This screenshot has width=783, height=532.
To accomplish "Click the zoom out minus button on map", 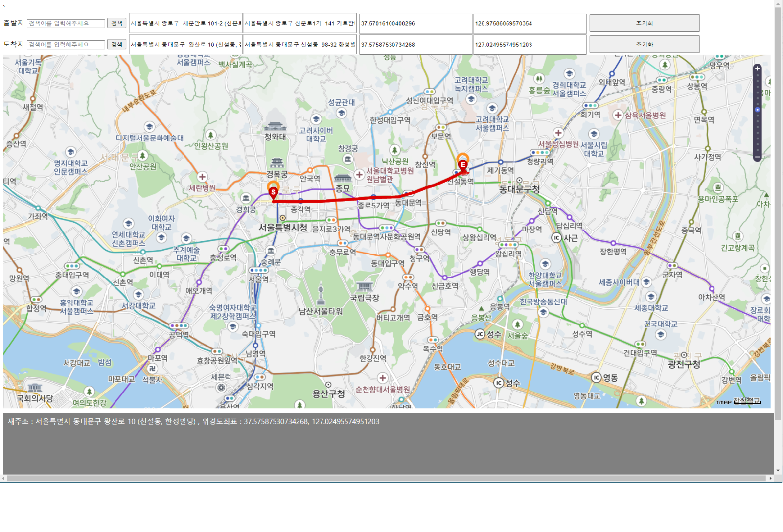I will 757,157.
